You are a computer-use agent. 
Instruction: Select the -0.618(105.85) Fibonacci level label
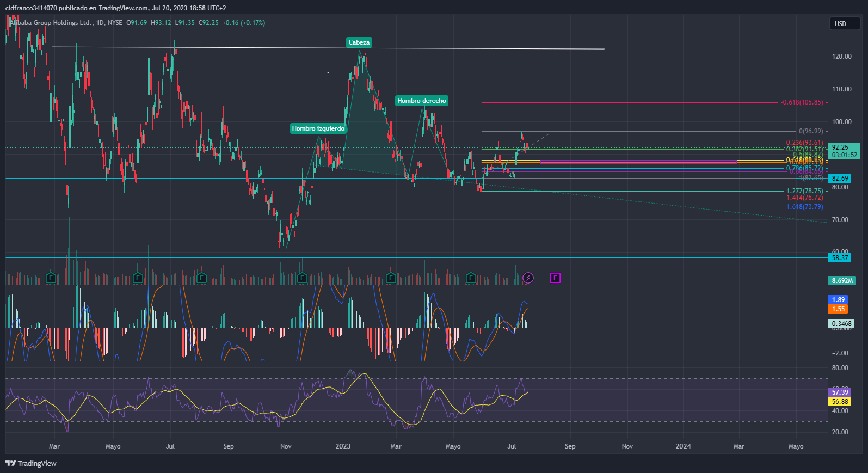click(803, 102)
